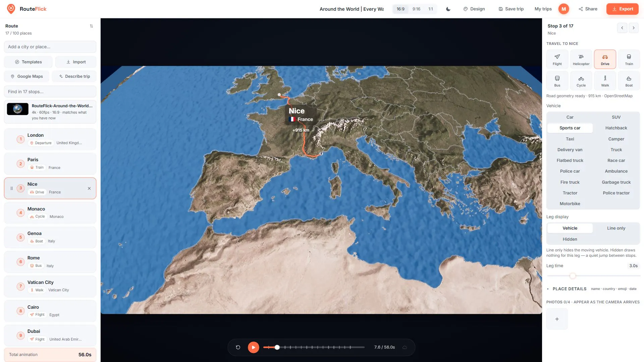Select the Flight travel mode

[557, 59]
